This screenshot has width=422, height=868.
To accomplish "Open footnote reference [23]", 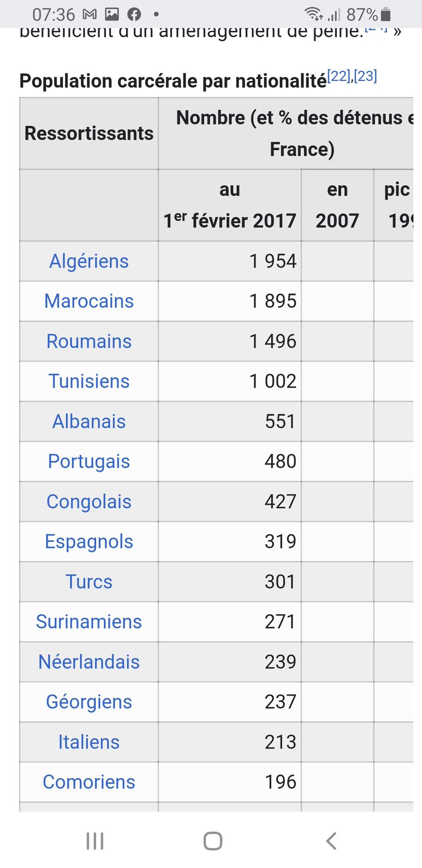I will pos(365,76).
